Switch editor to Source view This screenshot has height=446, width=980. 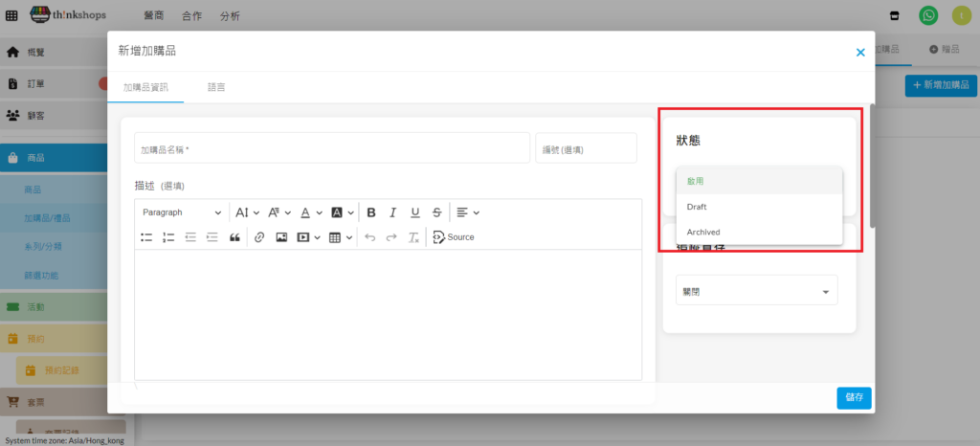point(454,237)
